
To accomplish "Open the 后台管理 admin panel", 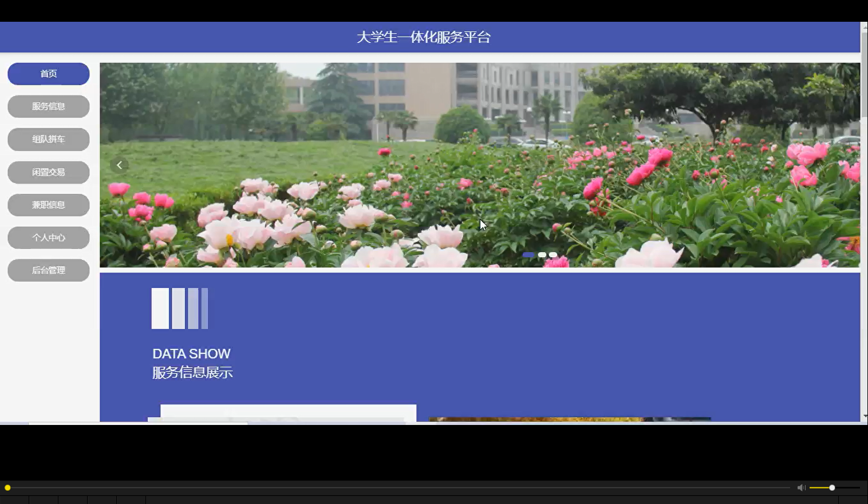I will point(48,270).
